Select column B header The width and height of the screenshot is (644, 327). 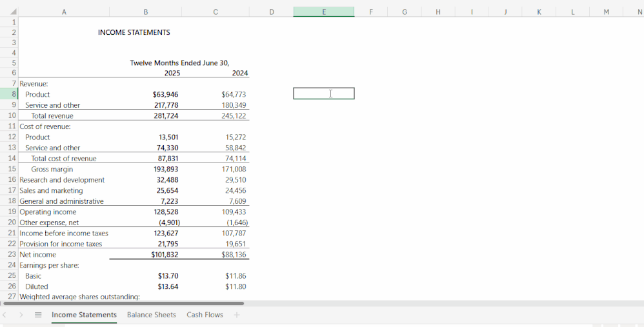(x=145, y=12)
